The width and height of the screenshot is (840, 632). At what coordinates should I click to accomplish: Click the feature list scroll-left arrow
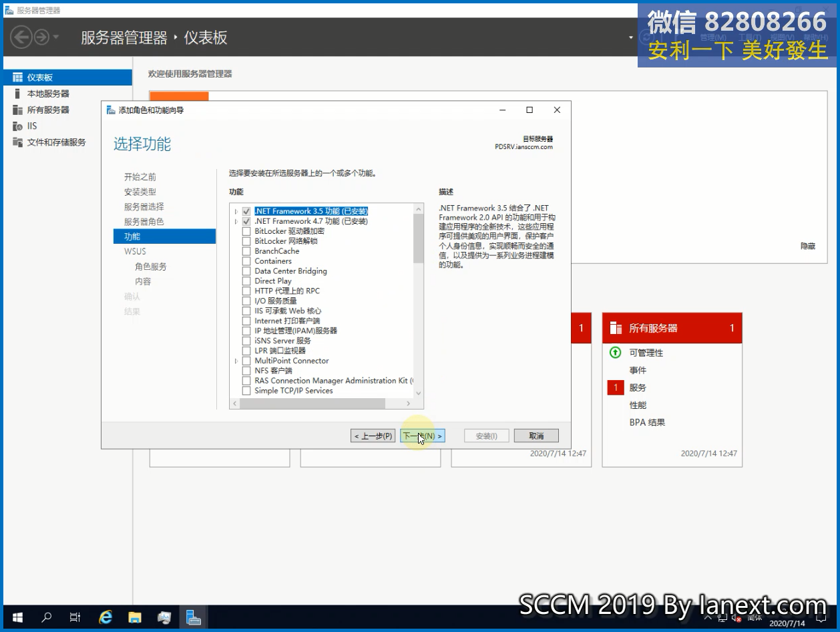(x=234, y=404)
